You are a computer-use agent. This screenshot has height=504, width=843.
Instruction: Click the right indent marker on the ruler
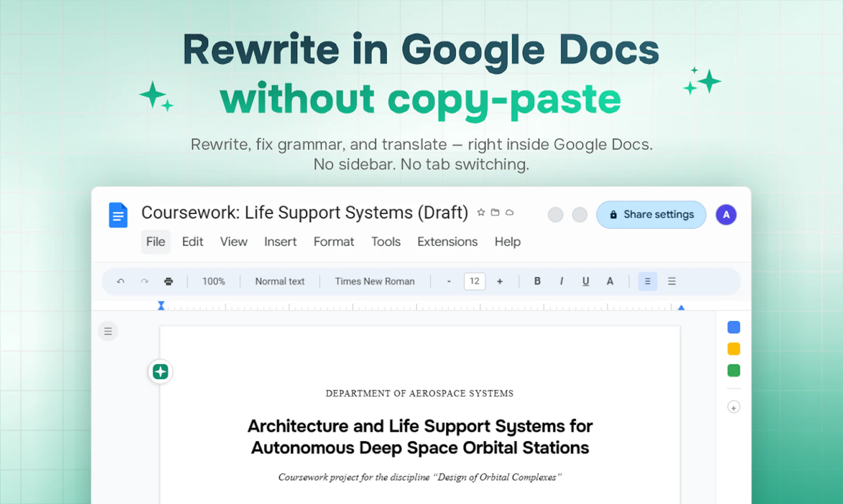(681, 307)
